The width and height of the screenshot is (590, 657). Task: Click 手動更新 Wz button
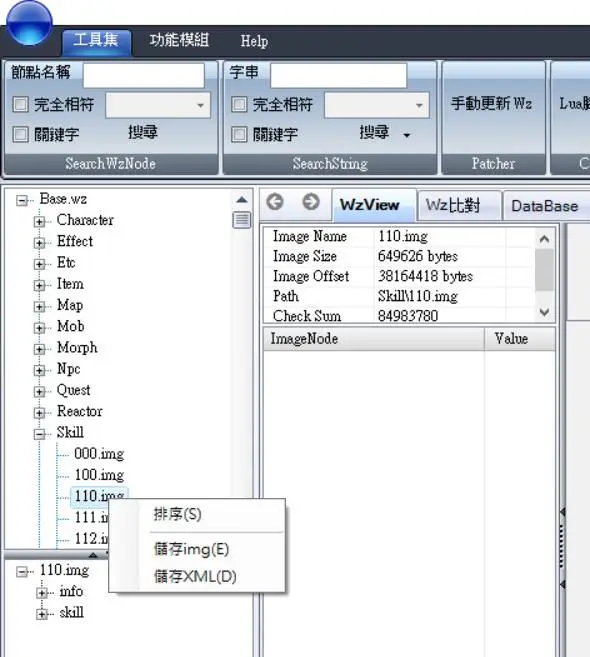point(492,103)
